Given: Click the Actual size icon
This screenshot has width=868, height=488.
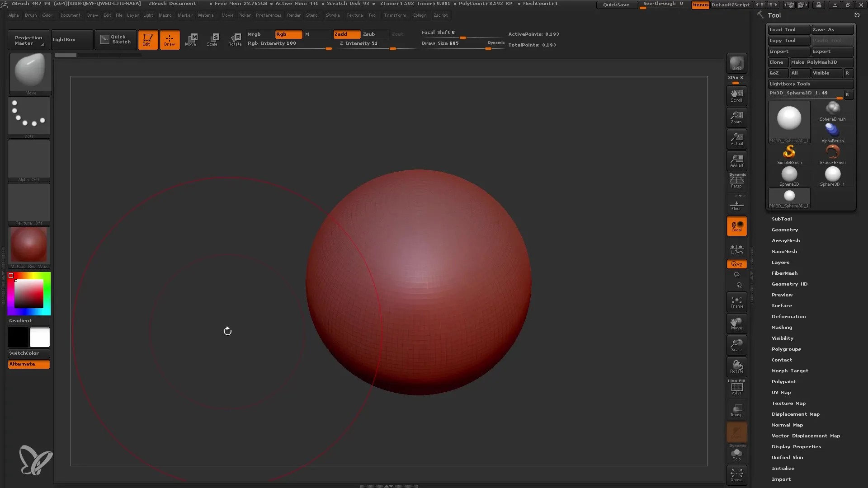Looking at the screenshot, I should 736,139.
